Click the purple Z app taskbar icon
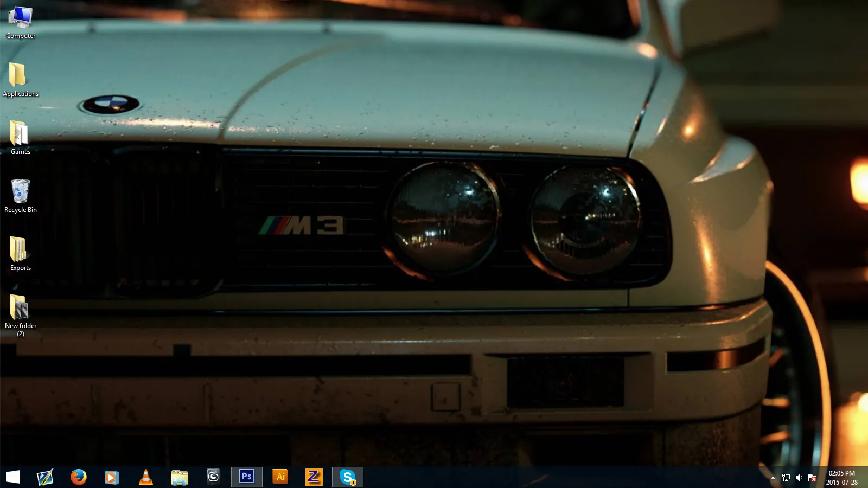The height and width of the screenshot is (488, 868). [x=314, y=477]
